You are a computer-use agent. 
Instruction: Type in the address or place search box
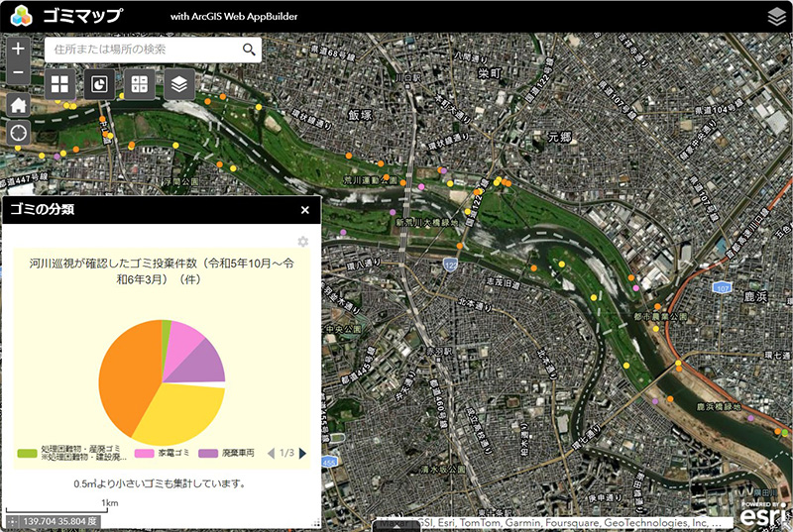(144, 50)
